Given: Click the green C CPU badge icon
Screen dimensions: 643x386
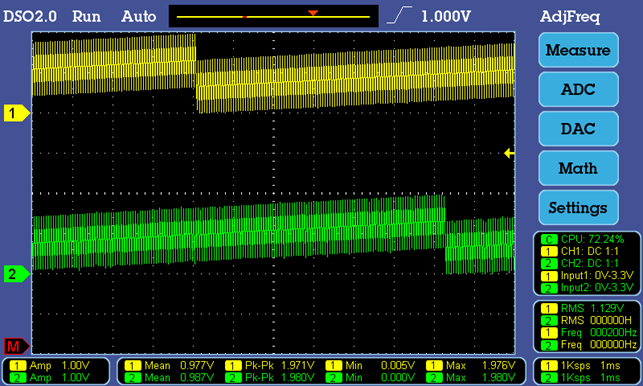Looking at the screenshot, I should point(549,239).
